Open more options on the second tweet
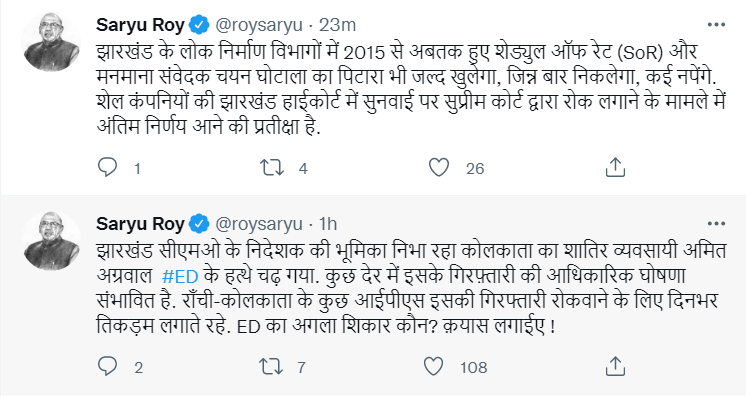Screen dimensions: 746x396 (x=716, y=224)
